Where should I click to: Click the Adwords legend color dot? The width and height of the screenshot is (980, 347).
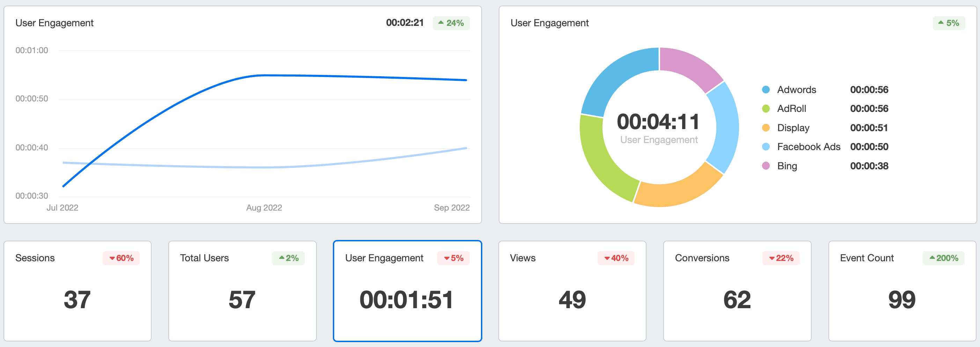coord(766,90)
